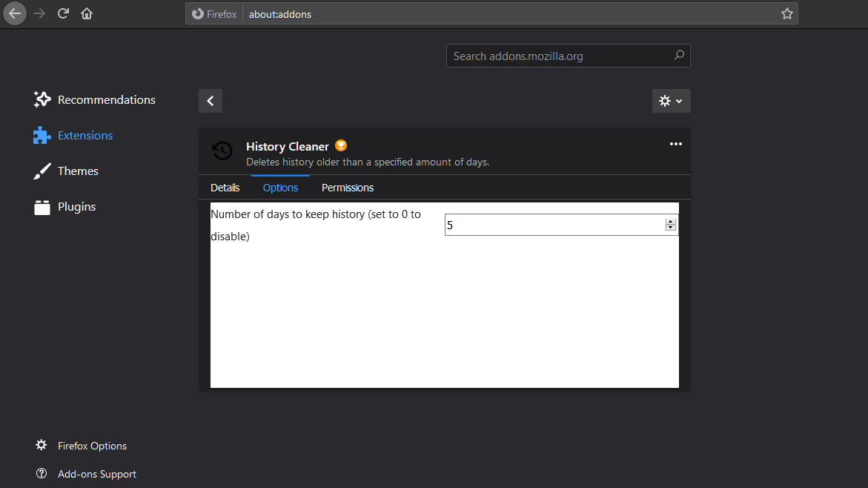Return to extension list with back chevron
This screenshot has width=868, height=488.
point(211,101)
